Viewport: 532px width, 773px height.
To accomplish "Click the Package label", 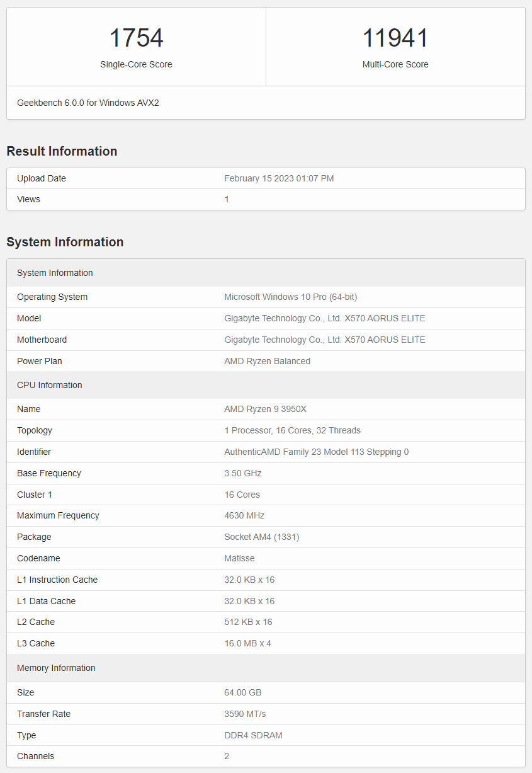I will [x=34, y=537].
